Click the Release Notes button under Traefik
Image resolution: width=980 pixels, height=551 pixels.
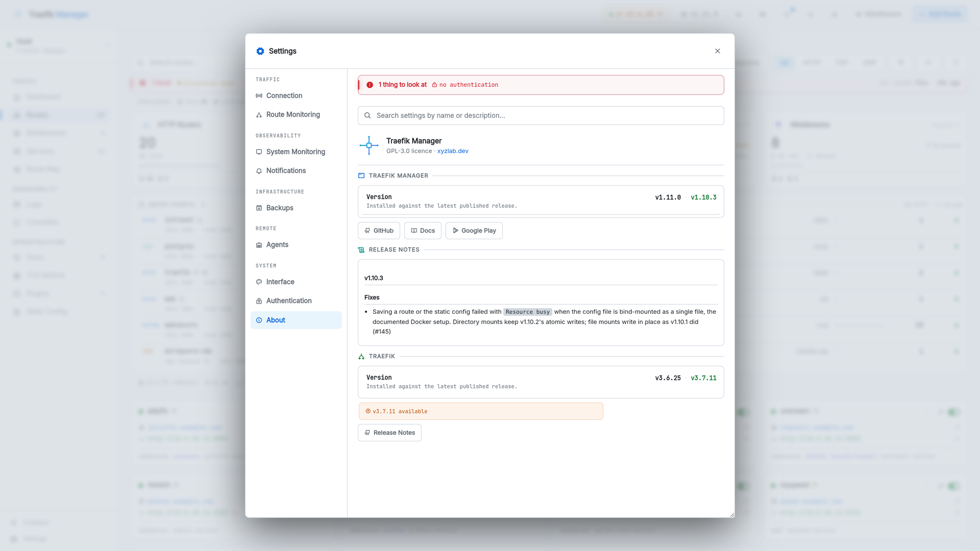coord(389,433)
